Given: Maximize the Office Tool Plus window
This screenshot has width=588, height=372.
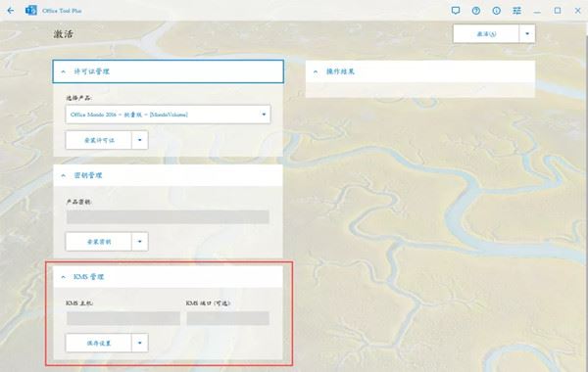Looking at the screenshot, I should coord(558,11).
